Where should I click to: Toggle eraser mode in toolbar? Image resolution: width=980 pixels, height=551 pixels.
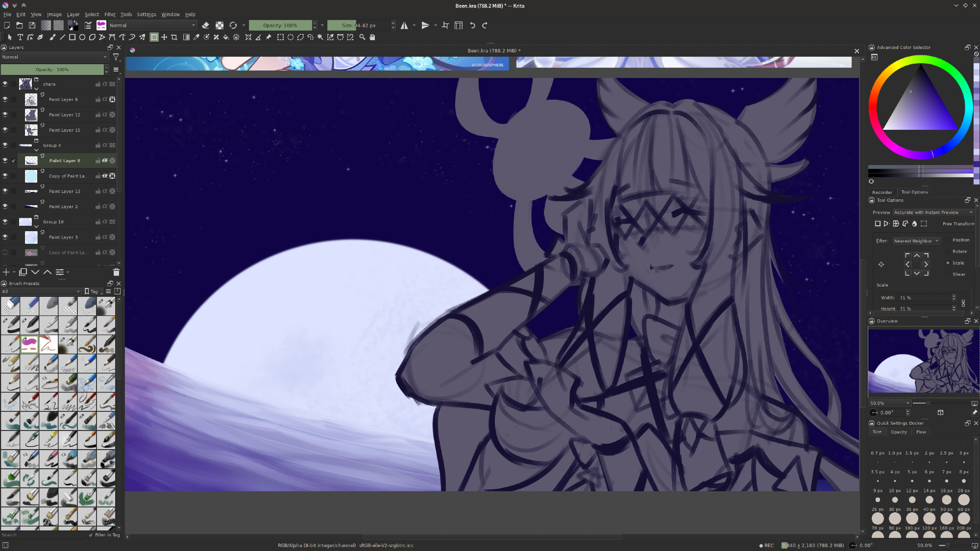[x=205, y=25]
